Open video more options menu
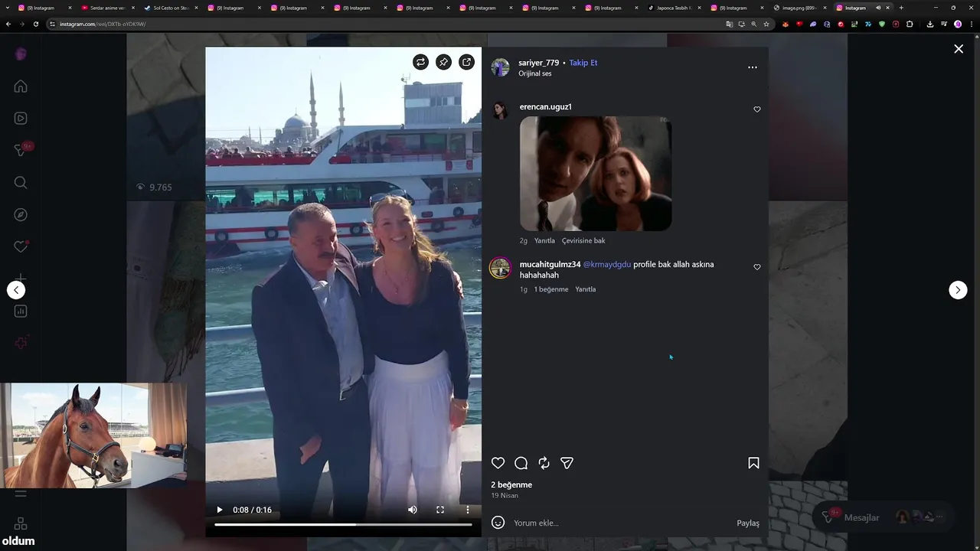980x551 pixels. click(x=468, y=510)
